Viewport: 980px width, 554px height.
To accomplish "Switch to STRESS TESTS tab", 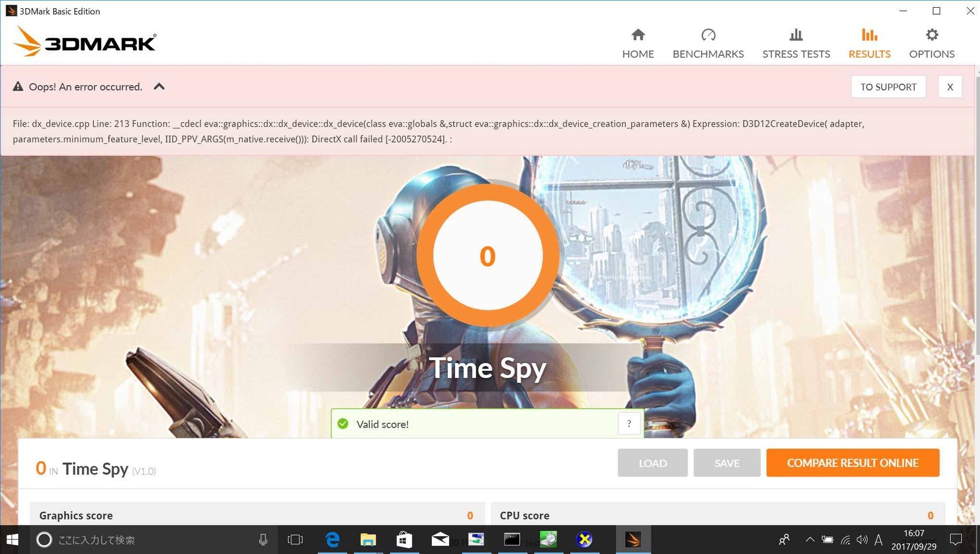I will pos(796,43).
